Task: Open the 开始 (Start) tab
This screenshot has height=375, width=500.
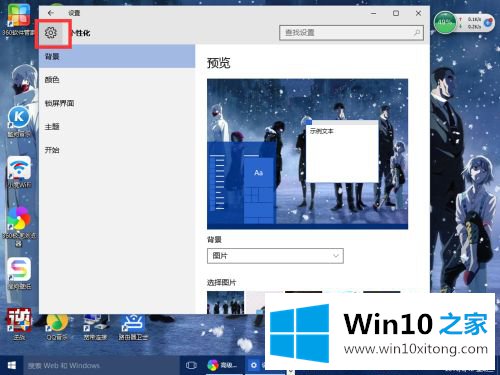Action: pyautogui.click(x=117, y=150)
